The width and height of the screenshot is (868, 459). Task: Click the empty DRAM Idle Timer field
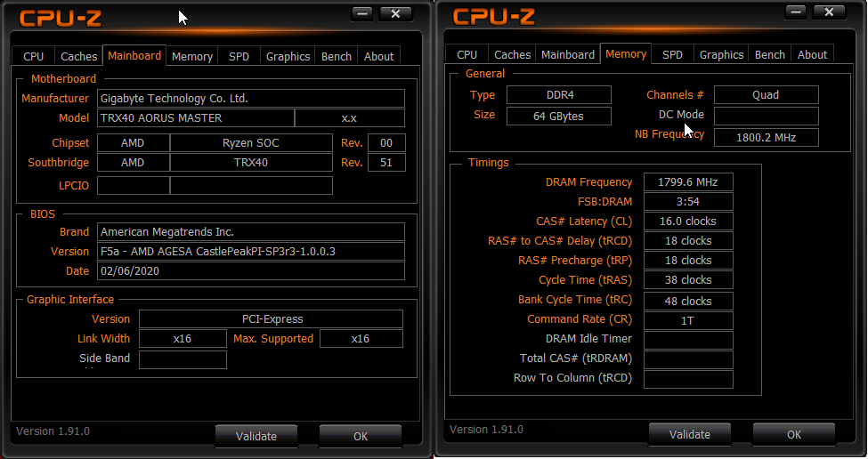[x=688, y=340]
